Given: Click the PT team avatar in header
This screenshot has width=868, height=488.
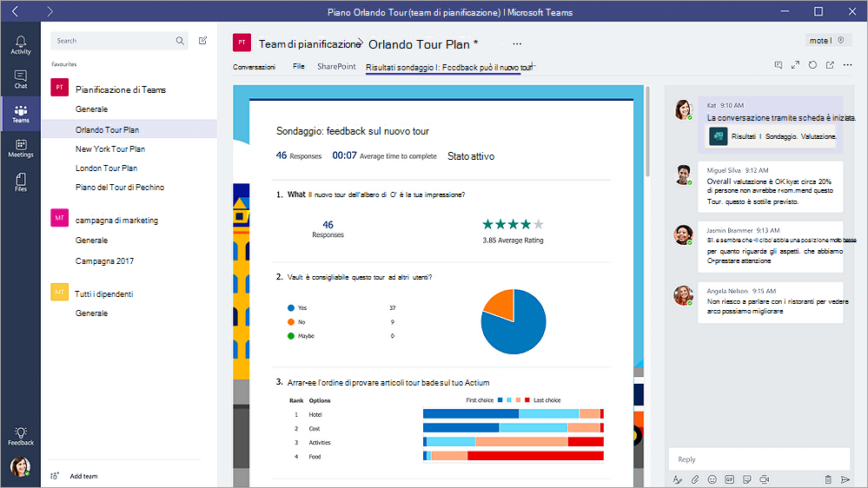Looking at the screenshot, I should pos(242,43).
